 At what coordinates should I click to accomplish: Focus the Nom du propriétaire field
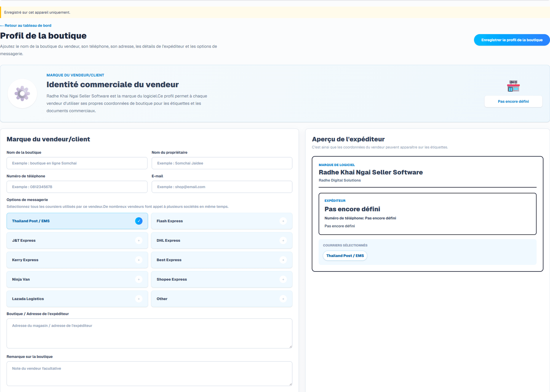[x=222, y=163]
